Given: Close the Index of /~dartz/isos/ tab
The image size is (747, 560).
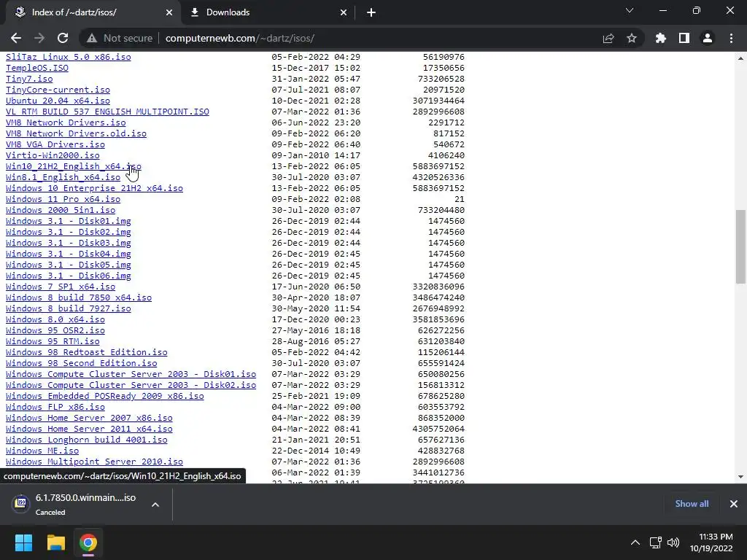Looking at the screenshot, I should [169, 12].
